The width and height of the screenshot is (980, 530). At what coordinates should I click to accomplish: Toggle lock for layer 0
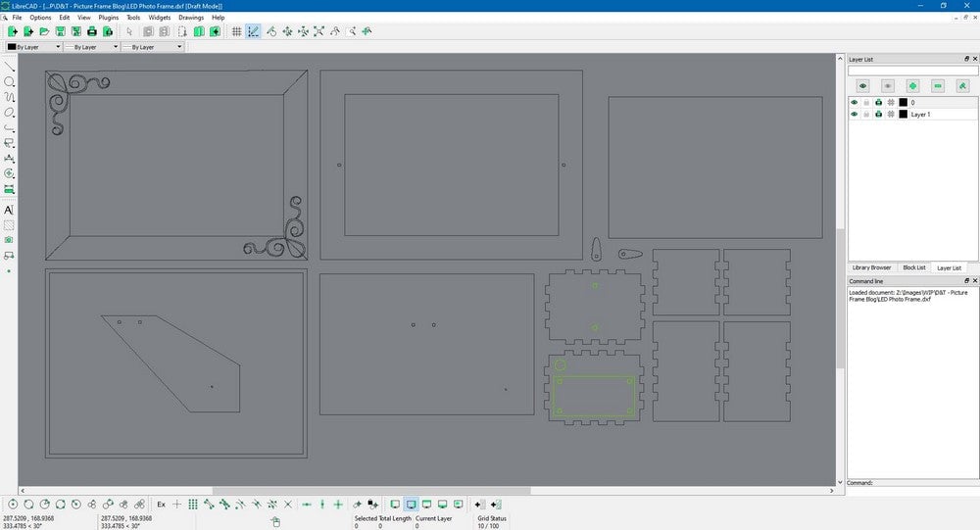(866, 102)
